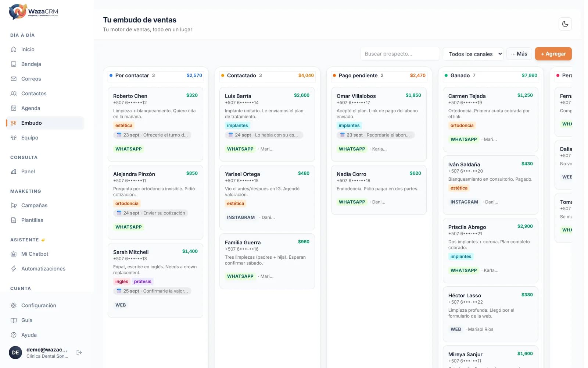Click the DE user avatar
Screen dimensions: 588x368
[15, 353]
